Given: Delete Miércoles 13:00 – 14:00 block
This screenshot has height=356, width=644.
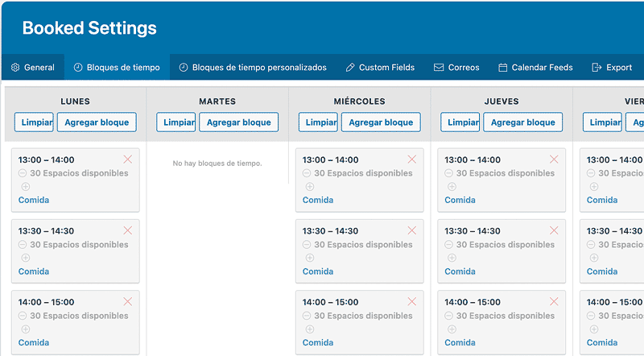Looking at the screenshot, I should (412, 159).
